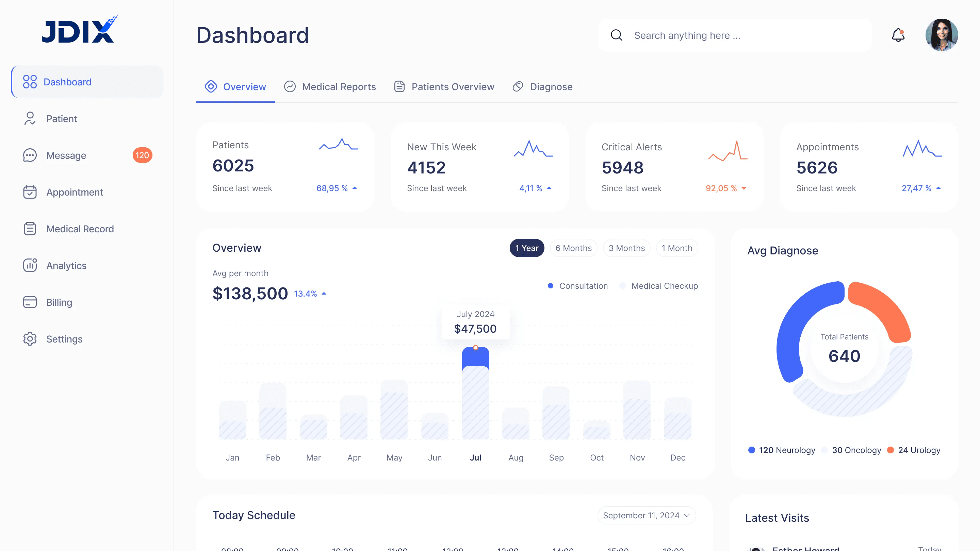Toggle the Medical Checkup legend item

pyautogui.click(x=658, y=286)
